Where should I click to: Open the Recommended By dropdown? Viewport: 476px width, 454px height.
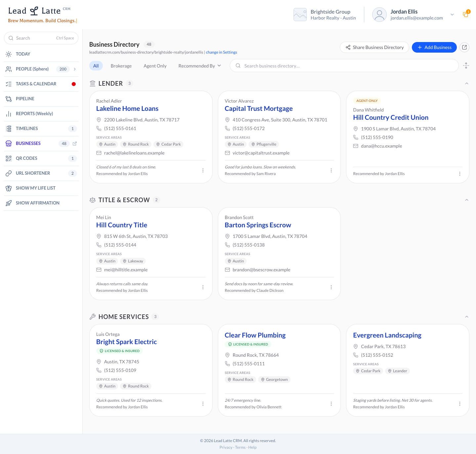coord(200,66)
